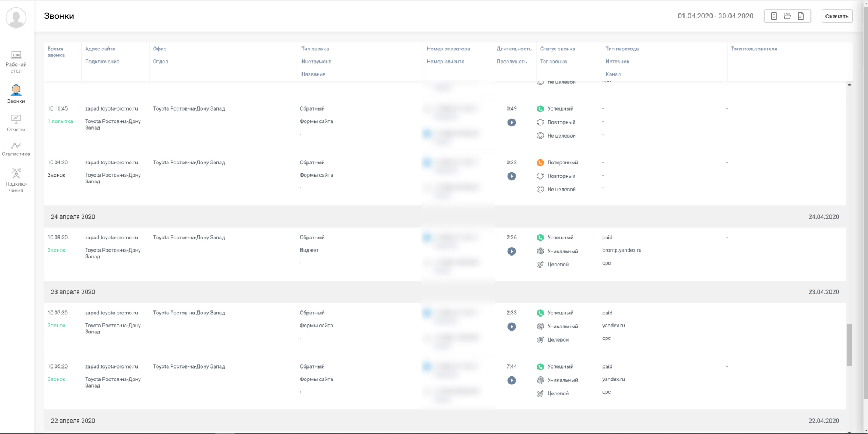Open Подключения section in sidebar
The image size is (868, 434).
(16, 180)
